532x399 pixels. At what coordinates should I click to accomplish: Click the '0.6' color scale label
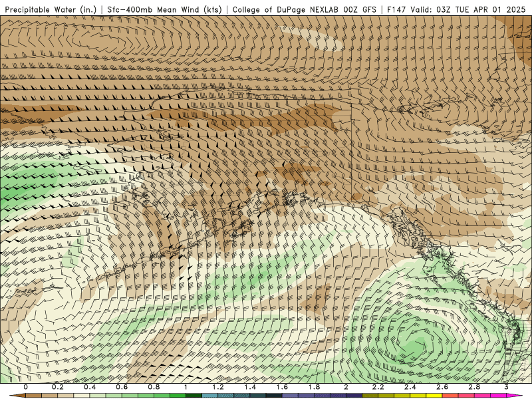(x=122, y=387)
